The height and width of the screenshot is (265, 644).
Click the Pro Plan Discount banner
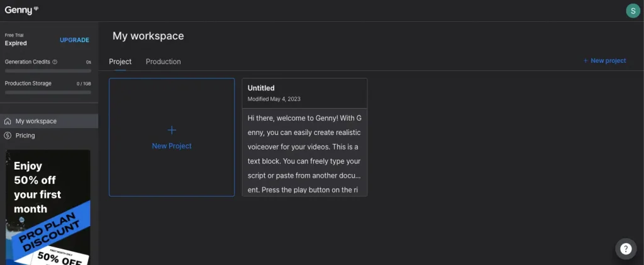point(48,207)
